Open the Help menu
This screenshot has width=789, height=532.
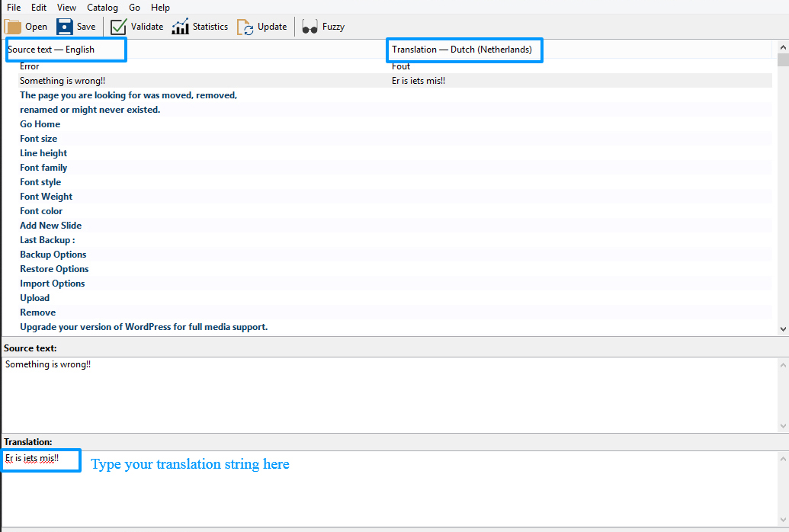coord(160,7)
